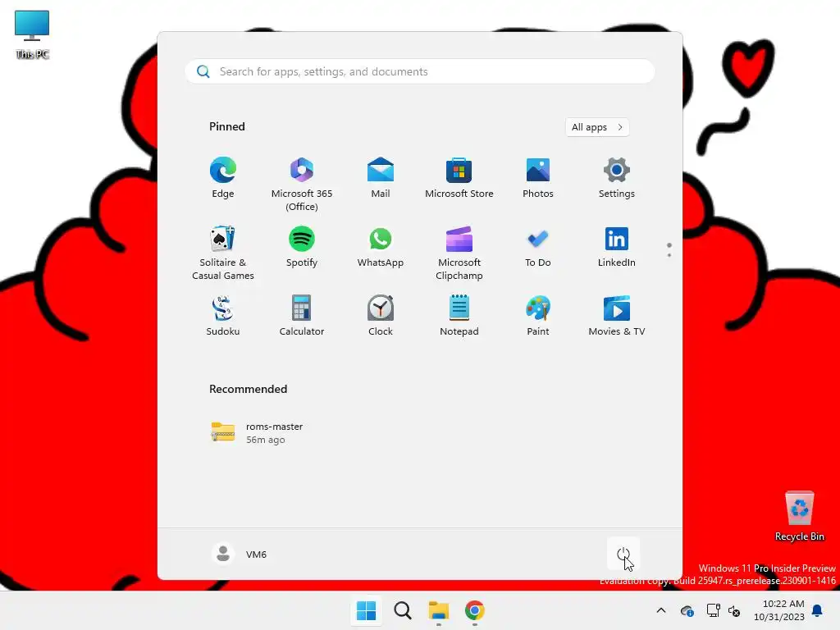Open the Clock app
The width and height of the screenshot is (840, 630).
(x=381, y=316)
